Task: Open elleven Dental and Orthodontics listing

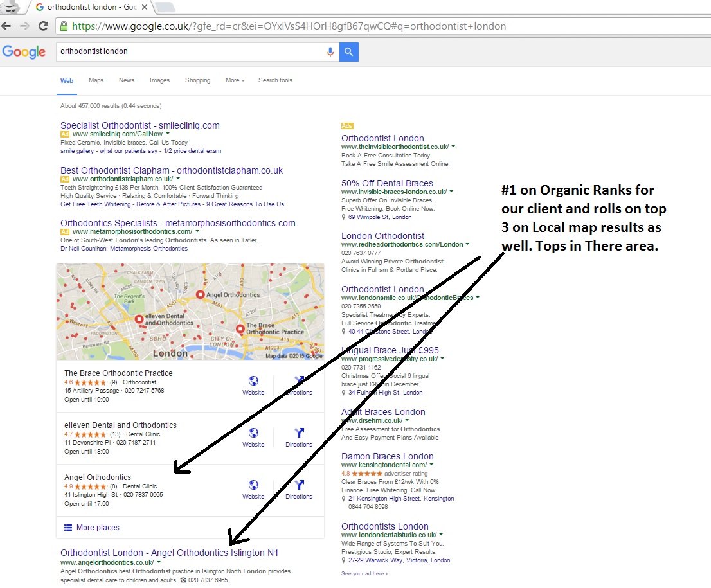Action: 120,425
